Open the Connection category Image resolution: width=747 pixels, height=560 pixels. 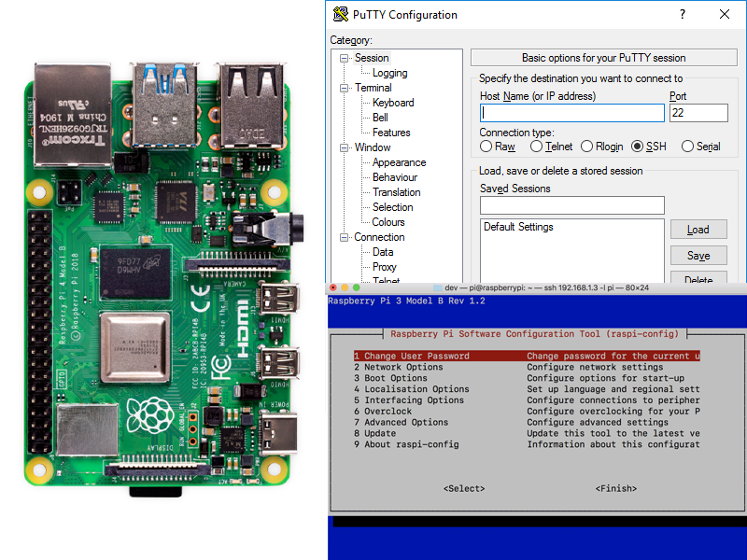[x=379, y=237]
